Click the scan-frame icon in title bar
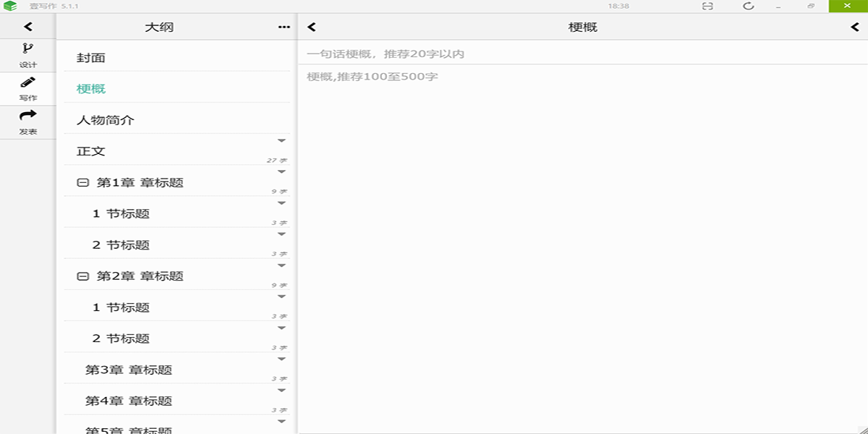This screenshot has height=434, width=868. [707, 6]
